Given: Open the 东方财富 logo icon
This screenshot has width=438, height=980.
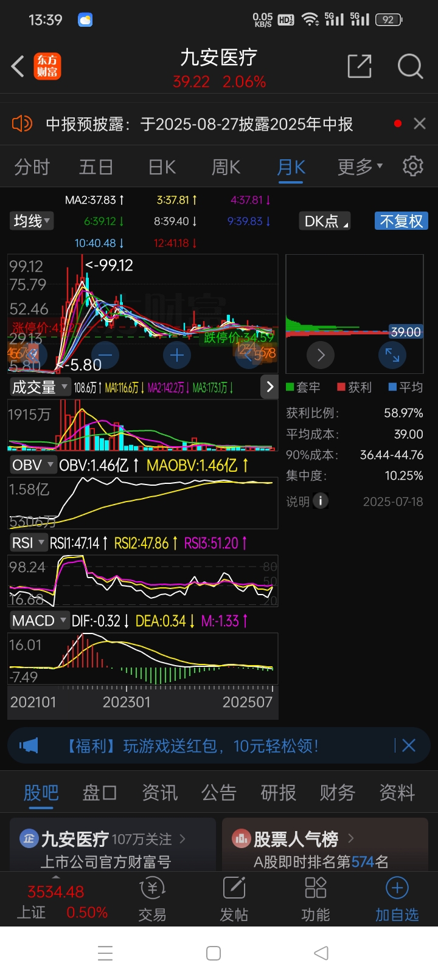Looking at the screenshot, I should [47, 67].
